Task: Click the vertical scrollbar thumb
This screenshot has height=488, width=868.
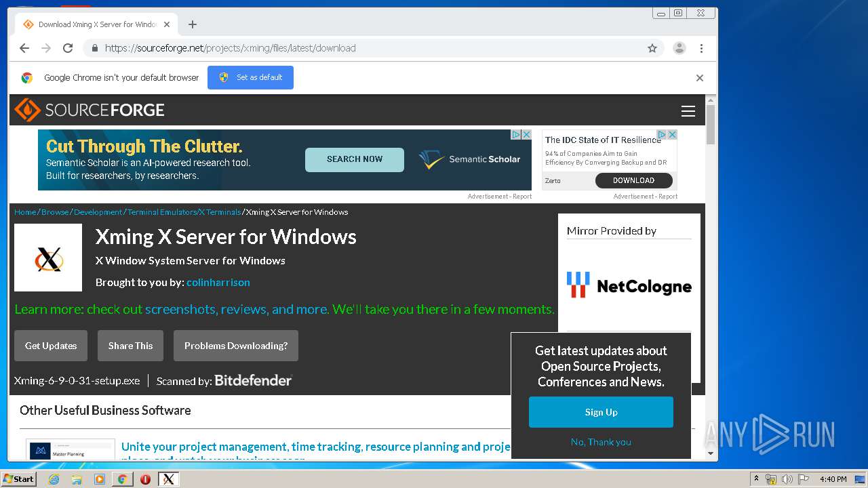Action: click(711, 125)
